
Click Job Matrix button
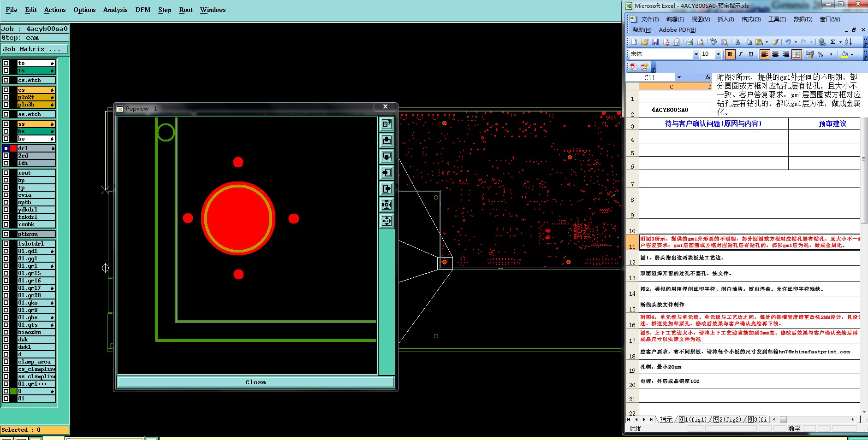pos(35,49)
